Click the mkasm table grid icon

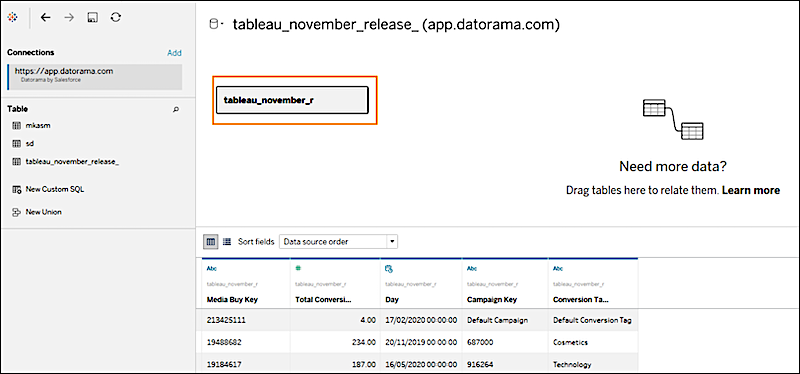[x=16, y=126]
